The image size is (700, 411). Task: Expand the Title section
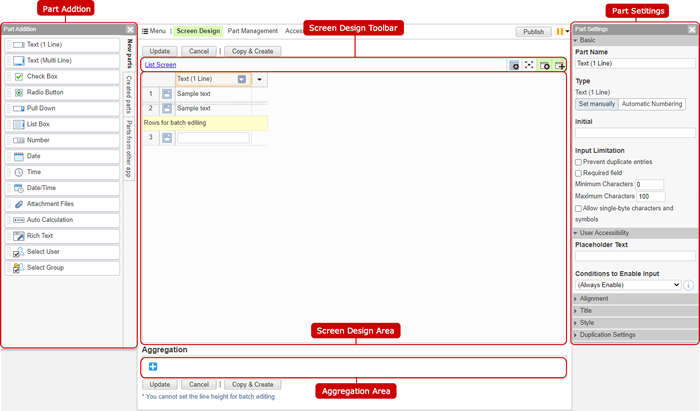[x=634, y=311]
